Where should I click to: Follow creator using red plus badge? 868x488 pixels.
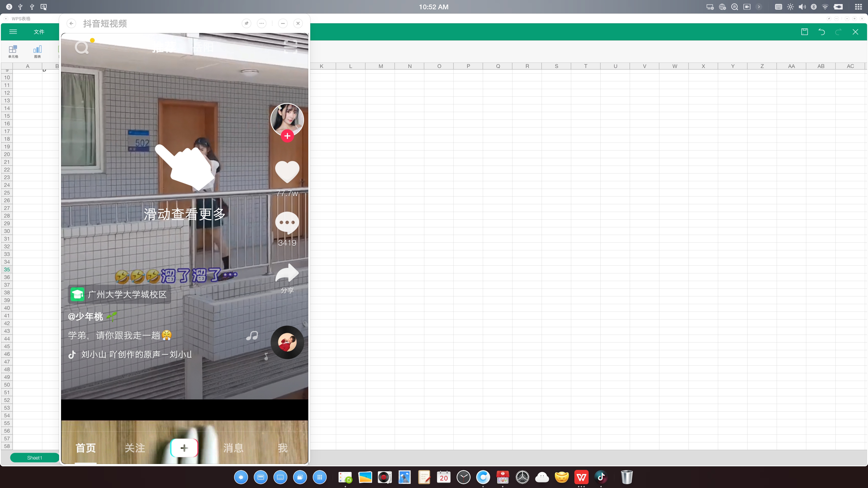pyautogui.click(x=287, y=136)
